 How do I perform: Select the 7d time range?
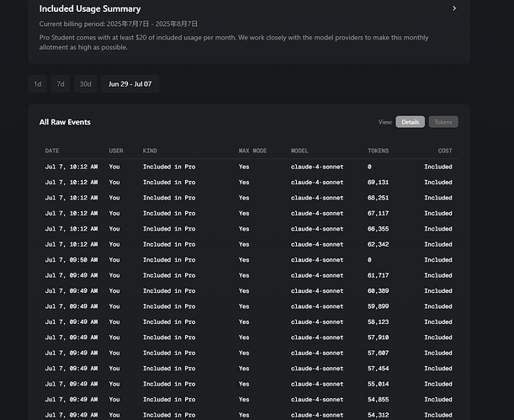(61, 84)
